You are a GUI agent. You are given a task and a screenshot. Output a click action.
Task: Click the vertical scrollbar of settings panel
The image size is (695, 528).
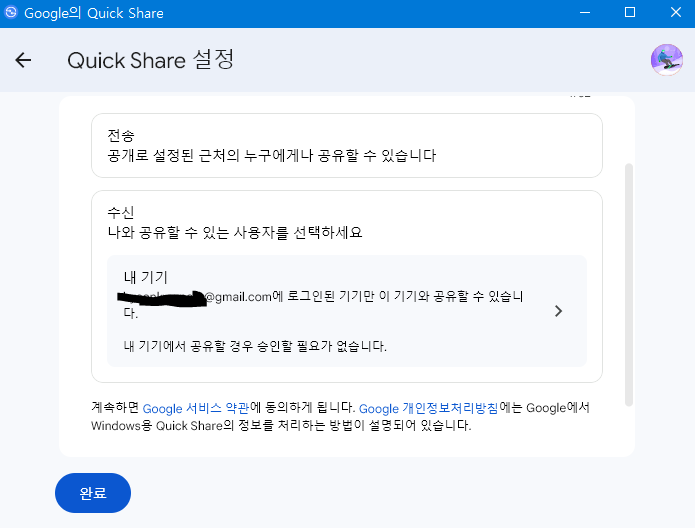[x=629, y=285]
